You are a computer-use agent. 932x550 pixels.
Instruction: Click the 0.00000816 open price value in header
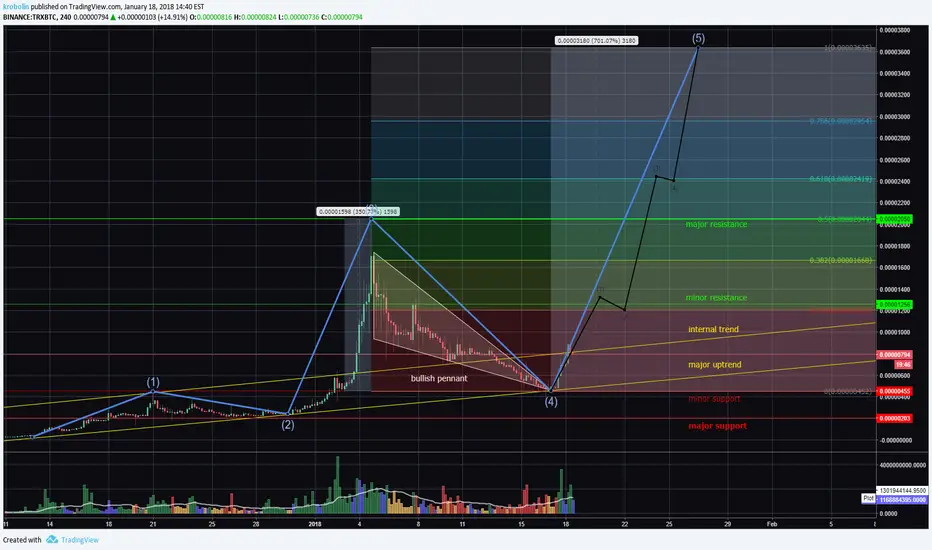tap(214, 17)
